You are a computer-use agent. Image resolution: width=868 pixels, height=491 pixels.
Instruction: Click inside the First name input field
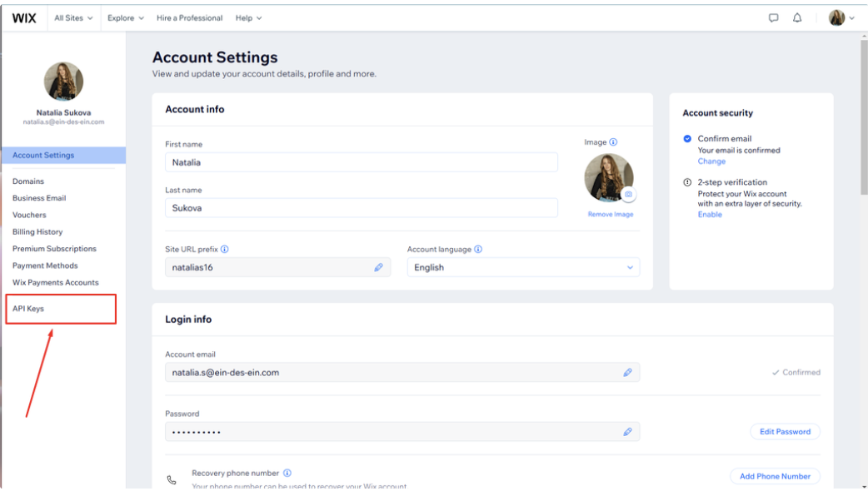(x=361, y=162)
